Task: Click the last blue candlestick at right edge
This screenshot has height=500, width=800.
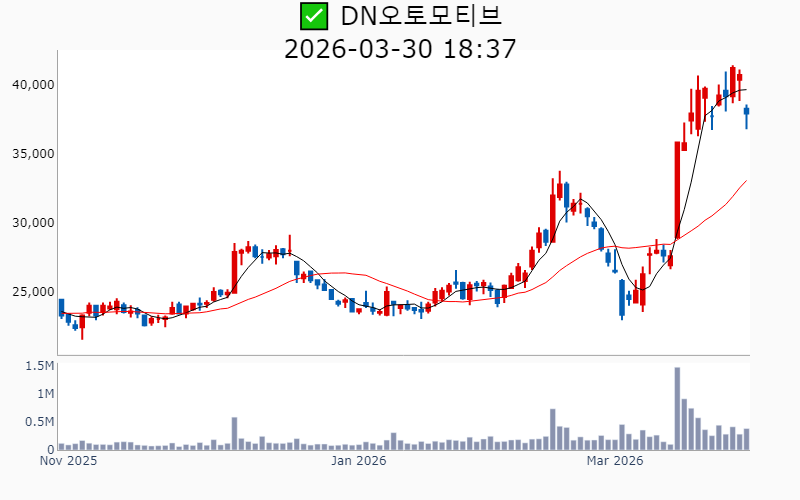Action: [x=746, y=116]
